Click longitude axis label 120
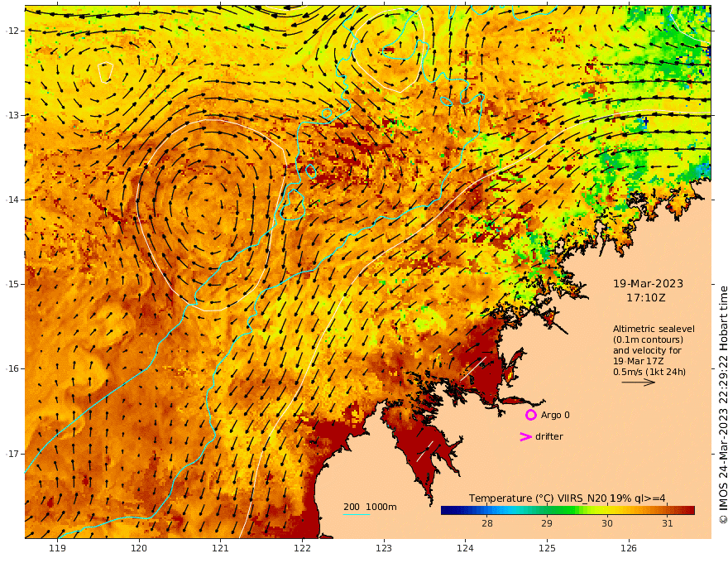 click(x=139, y=548)
